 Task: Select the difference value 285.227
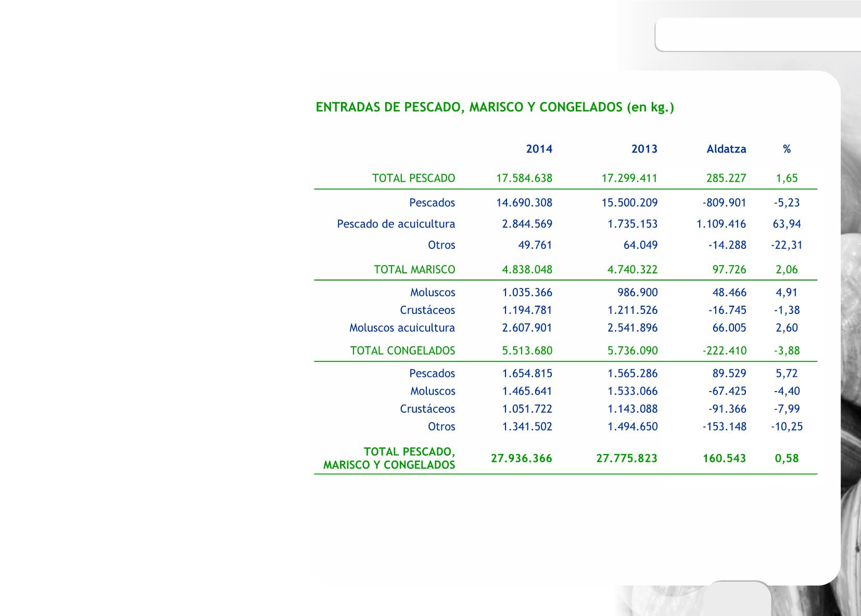pyautogui.click(x=726, y=178)
